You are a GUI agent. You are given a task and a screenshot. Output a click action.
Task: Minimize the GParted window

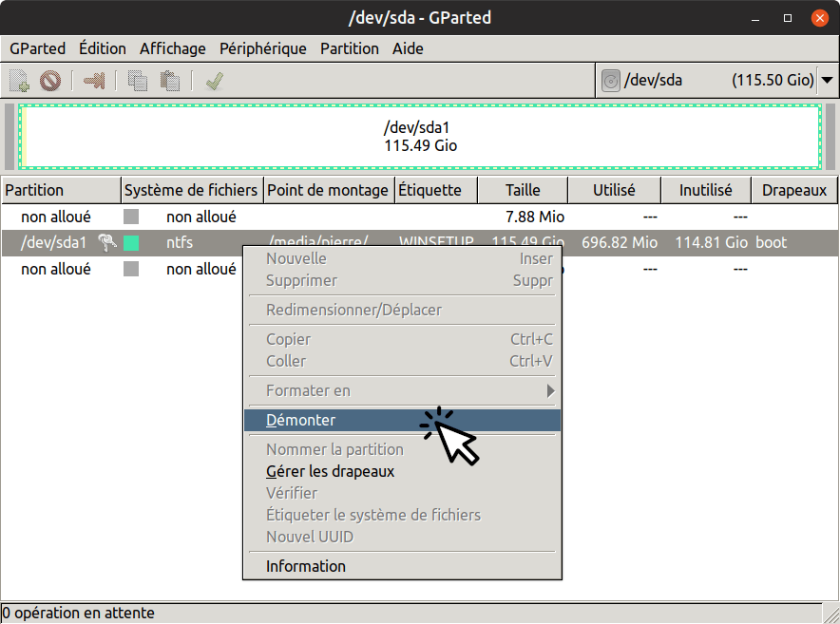[755, 18]
